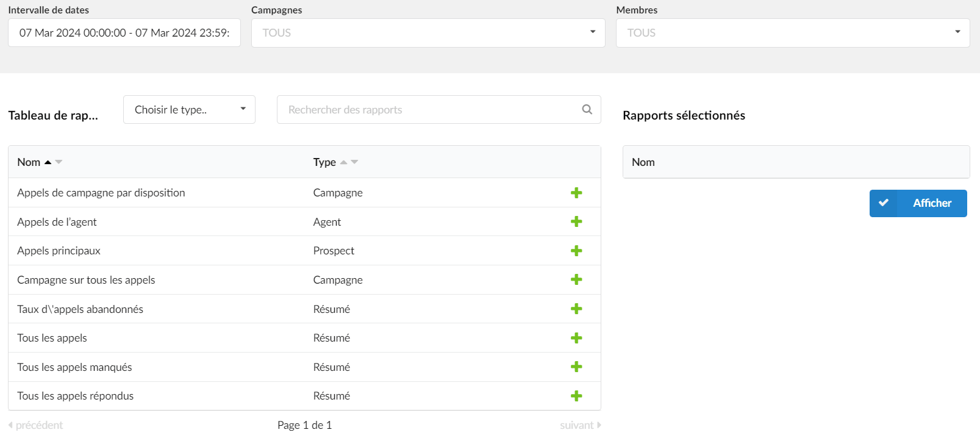Image resolution: width=980 pixels, height=438 pixels.
Task: Click Campagne type of Appels de campagne par disposition
Action: 338,193
